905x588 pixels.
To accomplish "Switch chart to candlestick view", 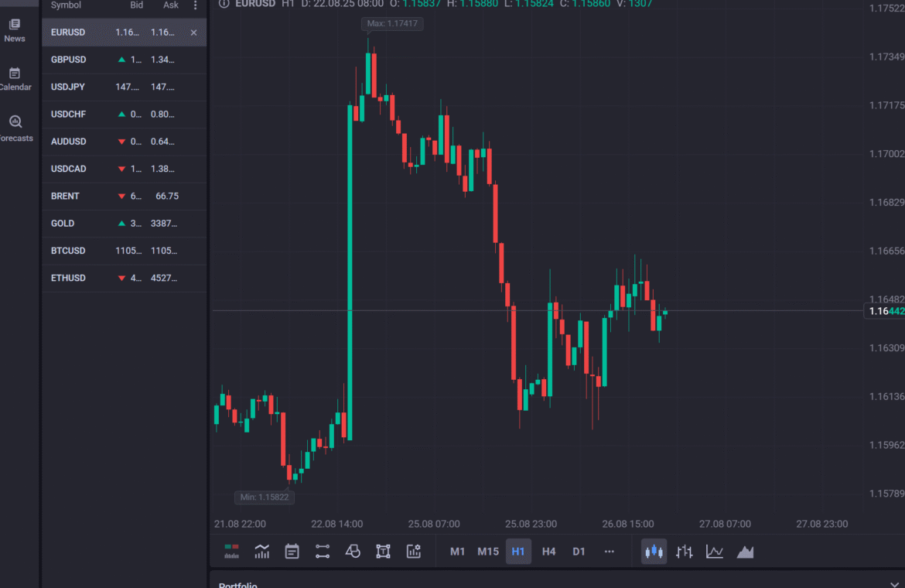I will [x=654, y=552].
